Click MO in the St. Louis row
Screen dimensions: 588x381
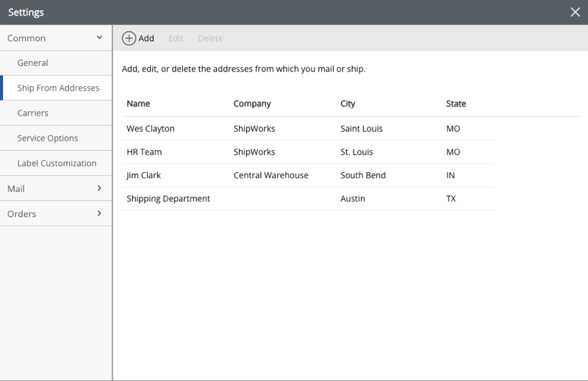tap(453, 152)
